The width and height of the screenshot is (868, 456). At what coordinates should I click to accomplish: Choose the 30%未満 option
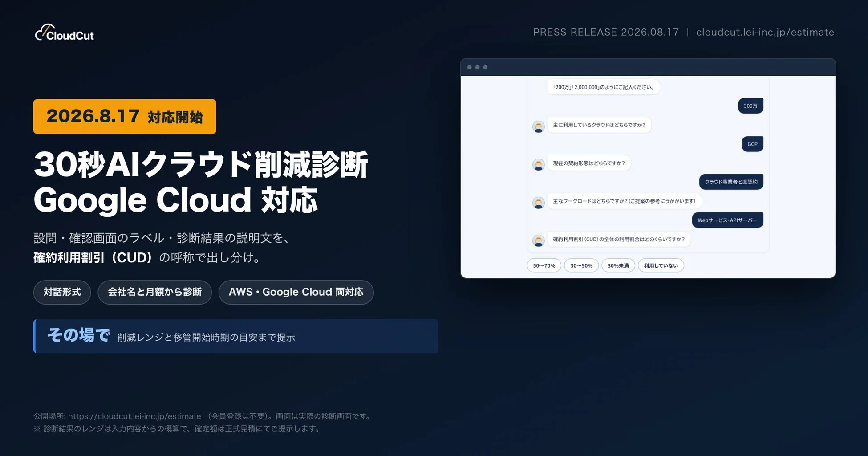click(618, 265)
